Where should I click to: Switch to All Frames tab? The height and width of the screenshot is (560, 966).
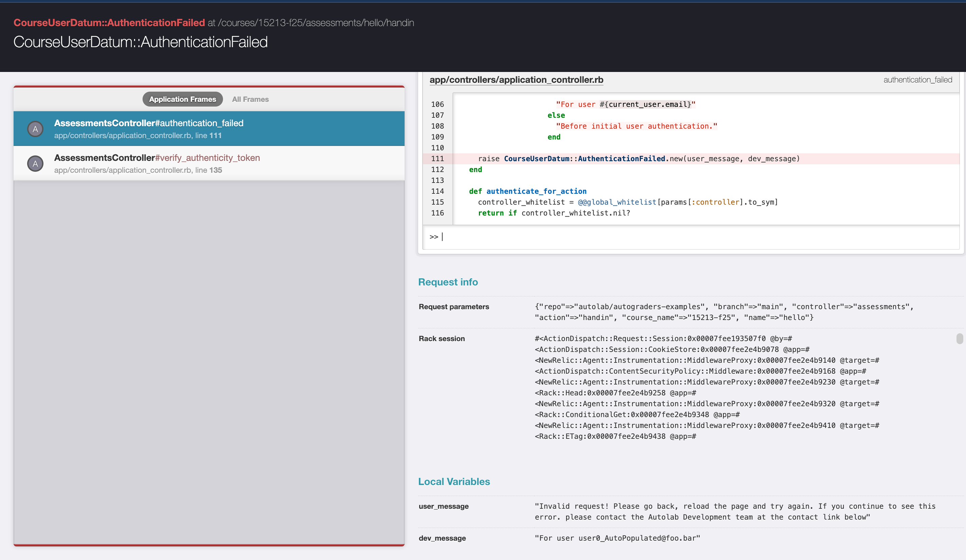pos(250,99)
